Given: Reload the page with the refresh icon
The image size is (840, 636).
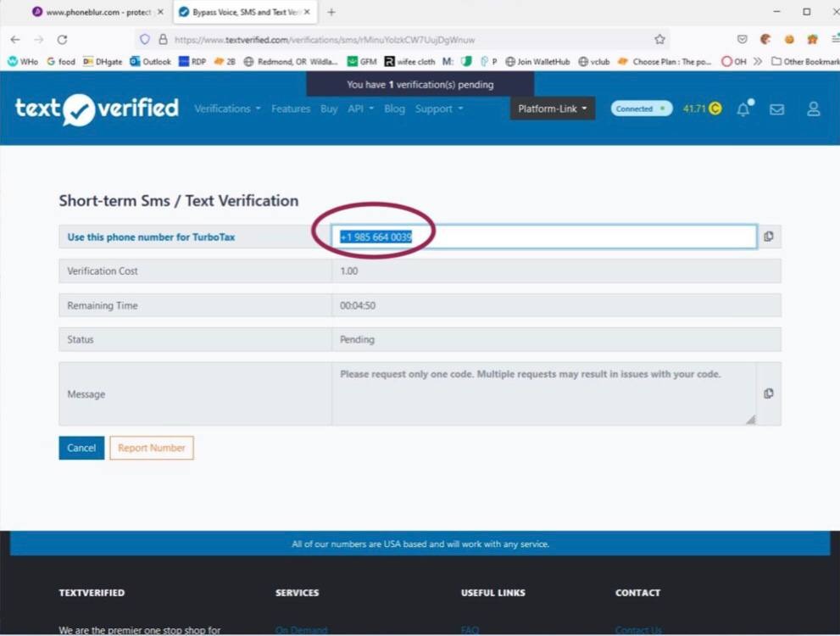Looking at the screenshot, I should (62, 40).
